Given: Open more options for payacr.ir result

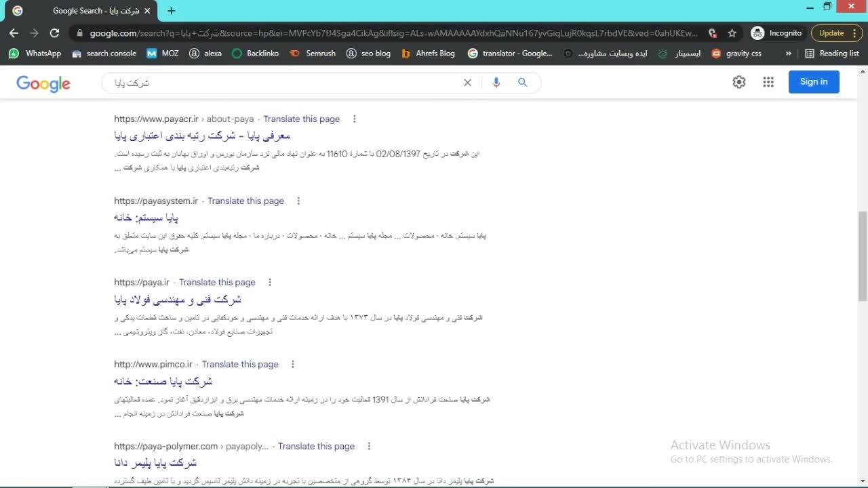Looking at the screenshot, I should tap(354, 119).
